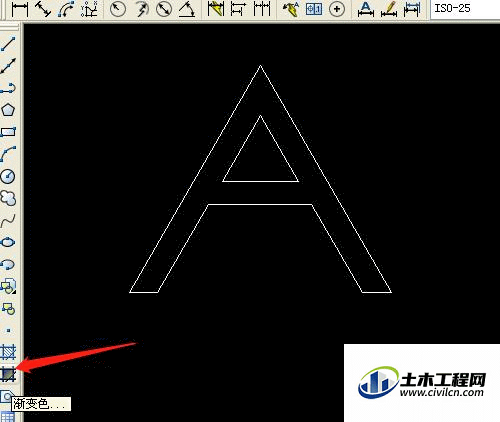This screenshot has width=500, height=422.
Task: Open the Gradient fill tool
Action: point(8,374)
